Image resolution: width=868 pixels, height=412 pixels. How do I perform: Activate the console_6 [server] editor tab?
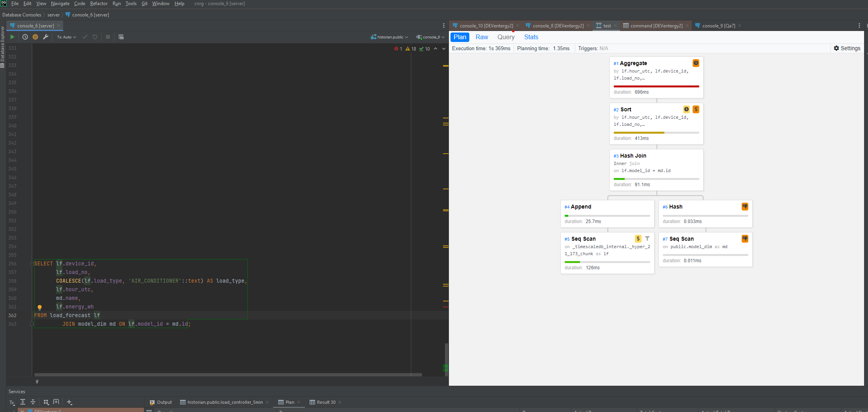(35, 25)
